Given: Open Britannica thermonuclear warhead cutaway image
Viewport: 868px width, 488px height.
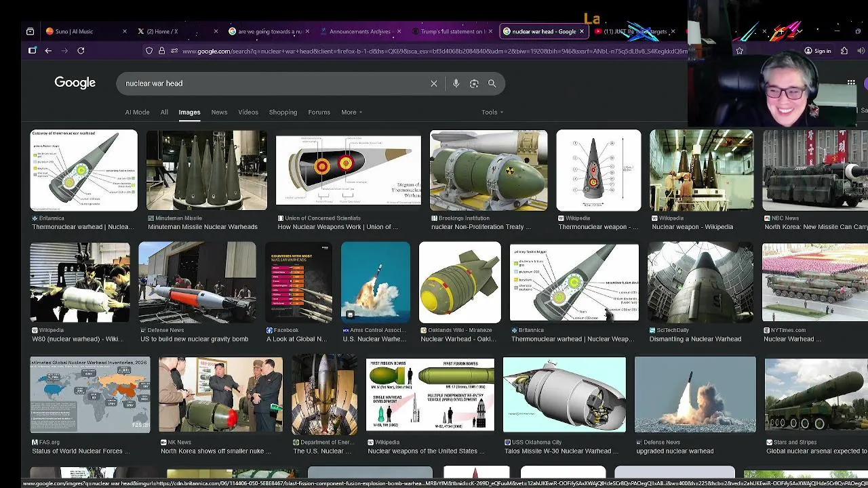Looking at the screenshot, I should (83, 170).
